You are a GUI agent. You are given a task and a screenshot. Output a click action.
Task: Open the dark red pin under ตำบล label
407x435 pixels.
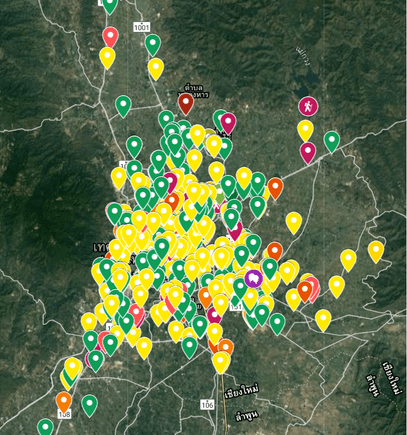pos(186,104)
